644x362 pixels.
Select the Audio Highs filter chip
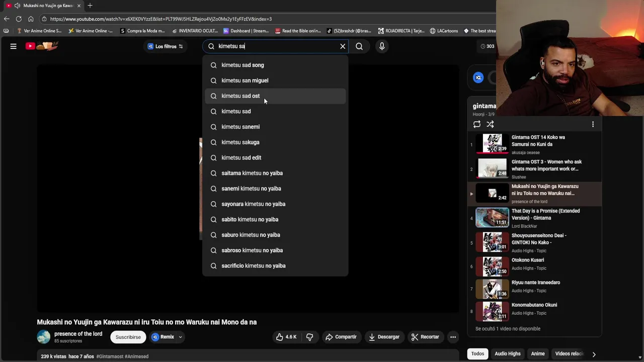508,354
